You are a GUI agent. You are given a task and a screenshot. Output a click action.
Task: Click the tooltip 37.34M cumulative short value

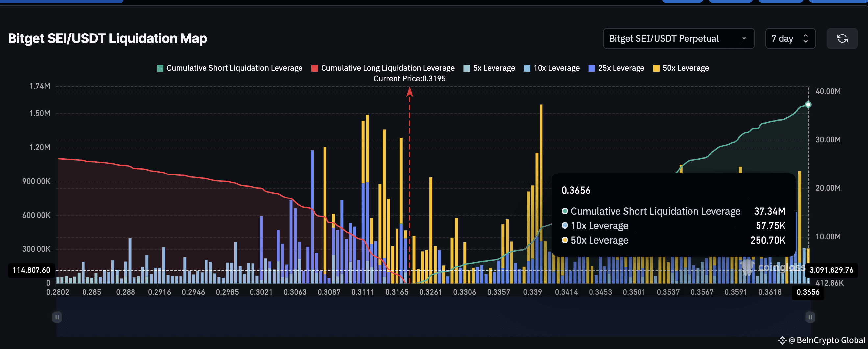[x=770, y=211]
